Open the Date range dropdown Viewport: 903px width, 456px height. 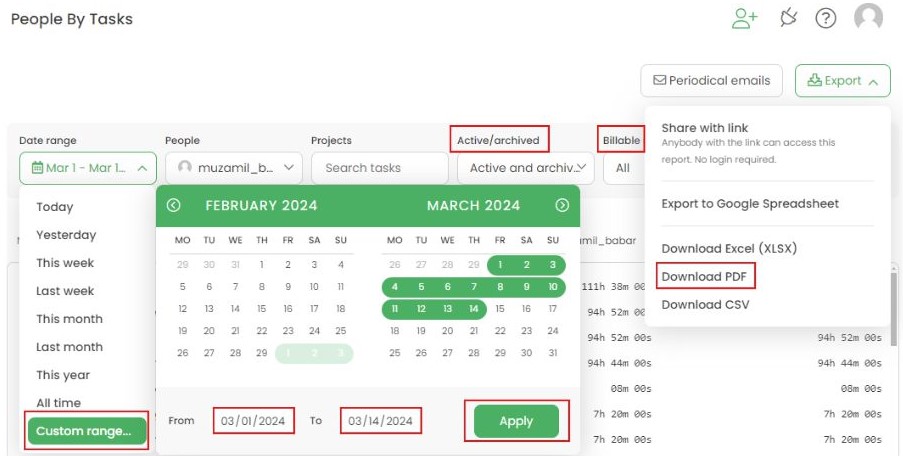88,168
